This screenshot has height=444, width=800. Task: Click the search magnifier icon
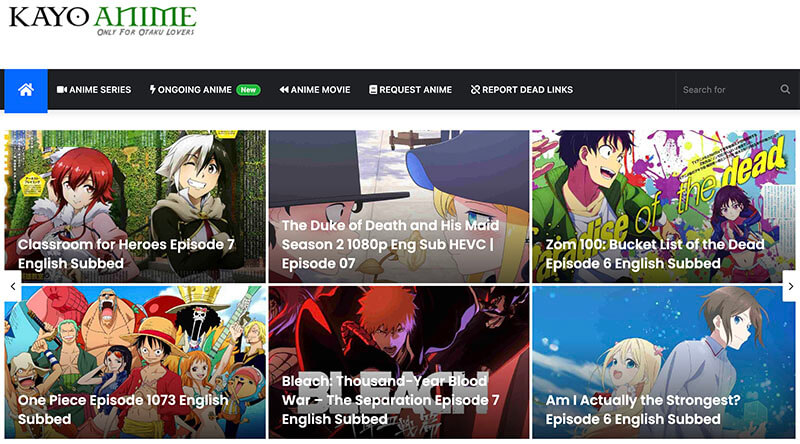point(785,89)
